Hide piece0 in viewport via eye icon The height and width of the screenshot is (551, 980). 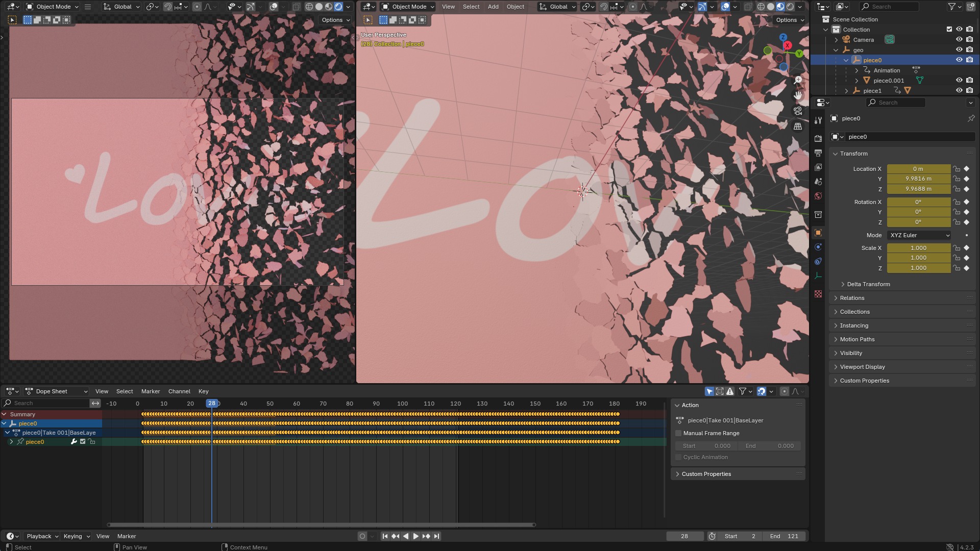[x=959, y=60]
